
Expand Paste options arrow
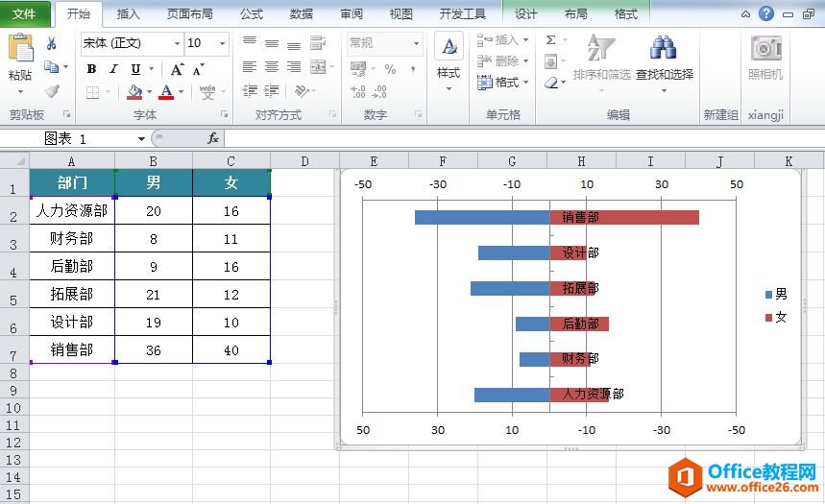(20, 92)
